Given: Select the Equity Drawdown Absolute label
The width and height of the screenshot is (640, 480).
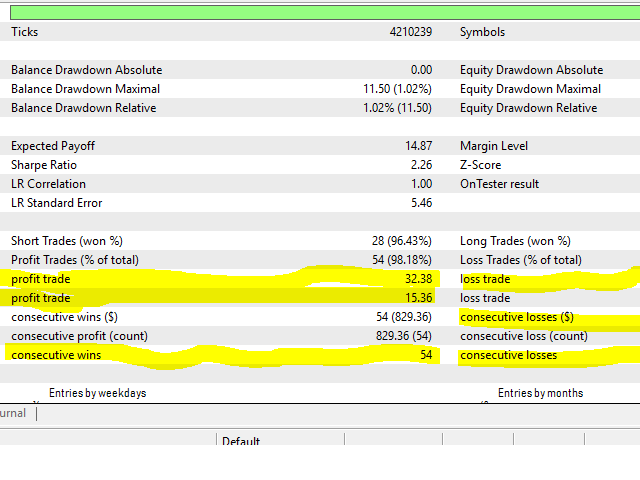Looking at the screenshot, I should [531, 70].
